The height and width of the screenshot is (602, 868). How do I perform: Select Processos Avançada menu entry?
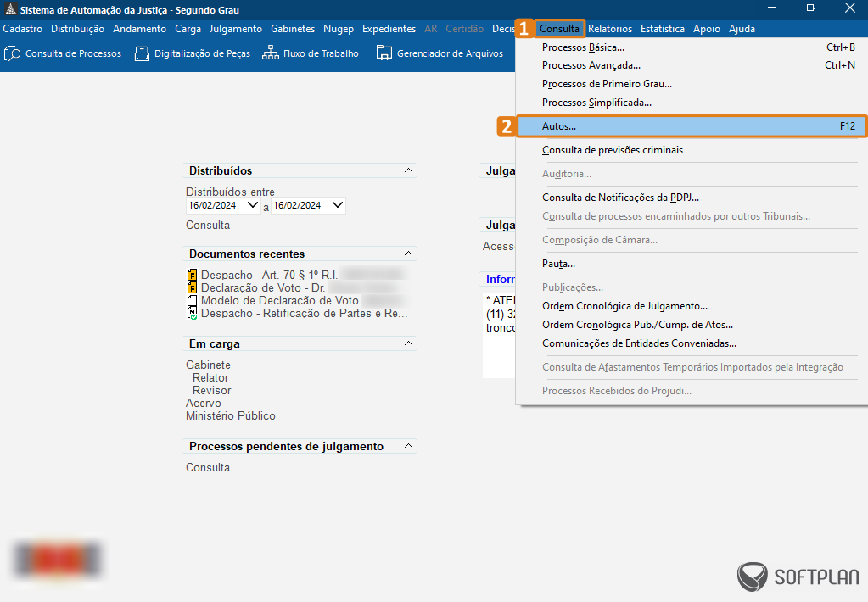pyautogui.click(x=692, y=65)
